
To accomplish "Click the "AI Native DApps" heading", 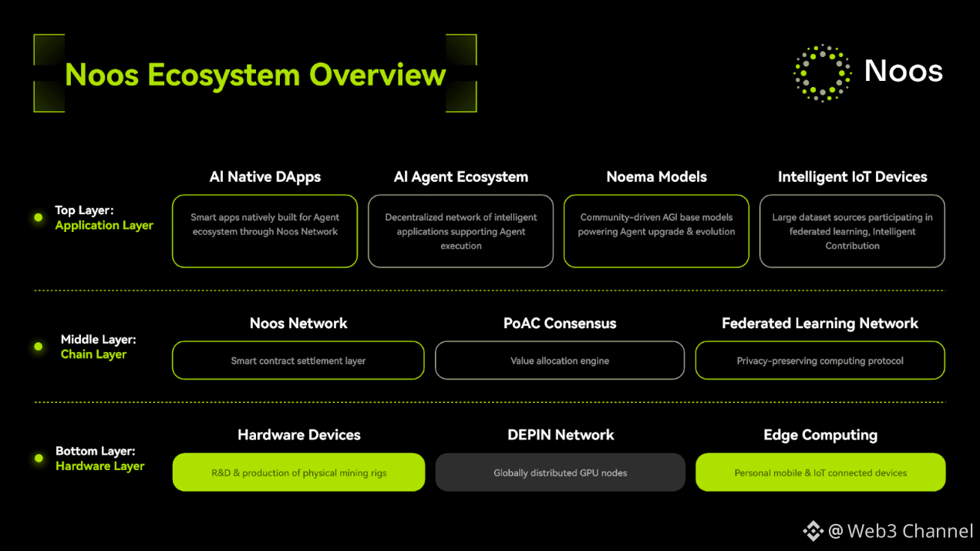I will point(264,176).
